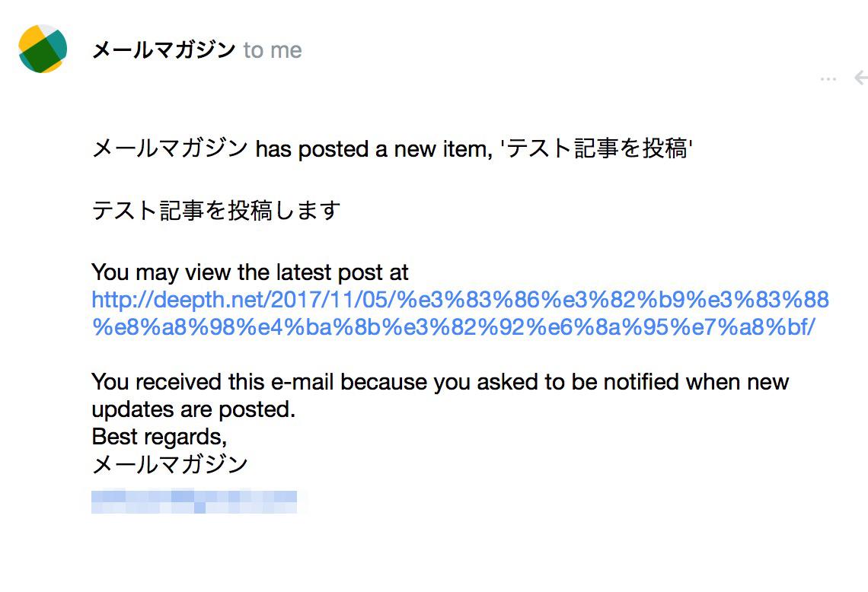The image size is (868, 592).
Task: Expand the 'to me' recipient details
Action: click(x=273, y=50)
